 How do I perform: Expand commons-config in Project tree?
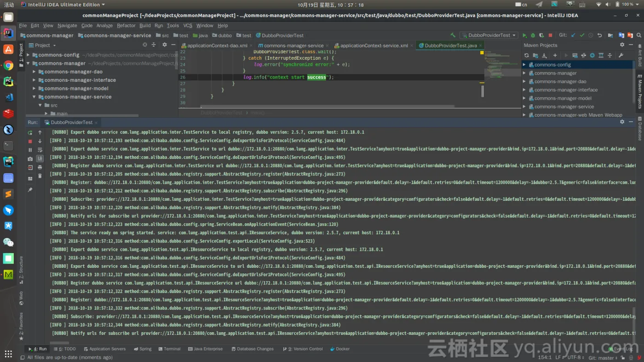pyautogui.click(x=29, y=55)
